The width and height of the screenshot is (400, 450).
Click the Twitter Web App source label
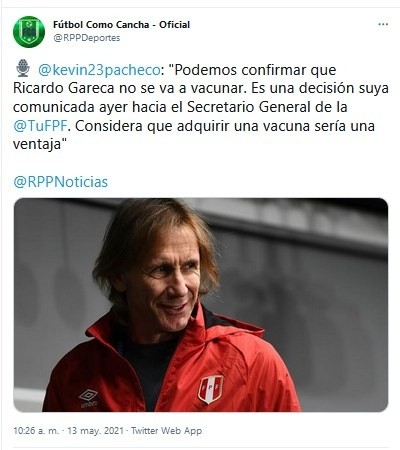point(166,431)
